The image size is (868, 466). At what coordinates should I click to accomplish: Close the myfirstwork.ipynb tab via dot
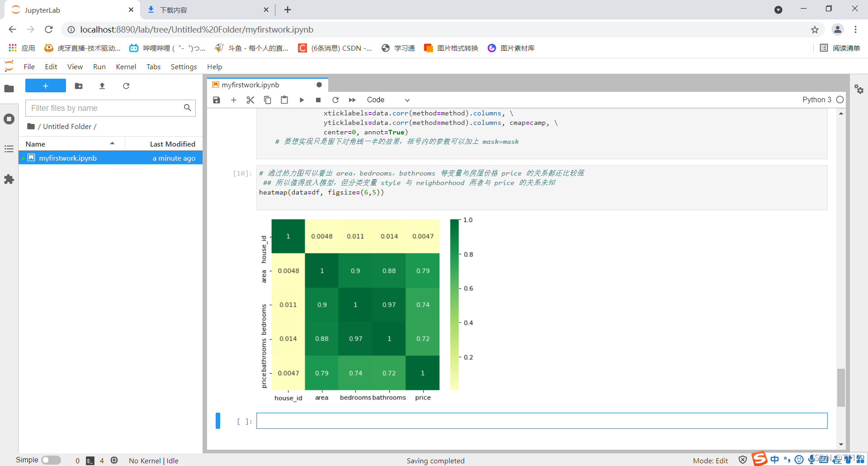[319, 85]
